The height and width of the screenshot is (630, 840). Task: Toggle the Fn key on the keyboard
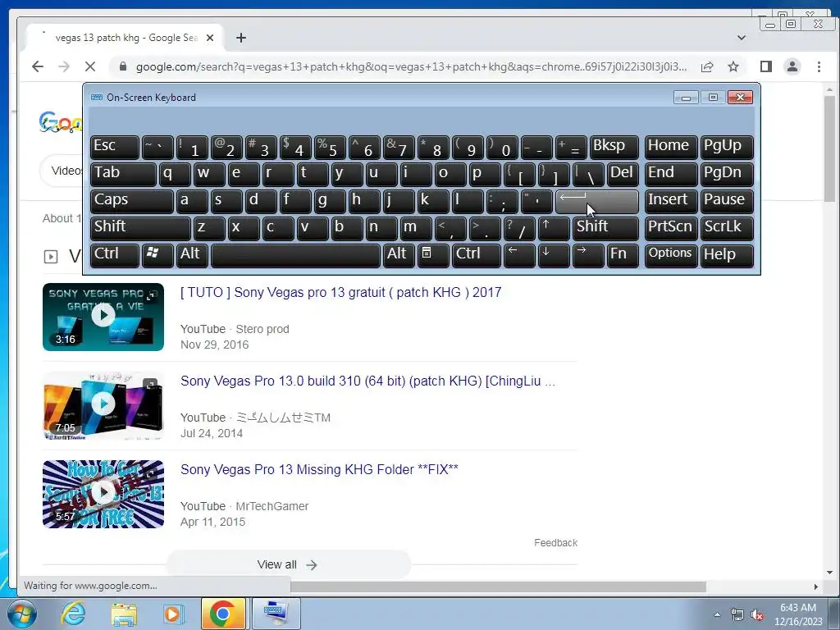click(623, 255)
